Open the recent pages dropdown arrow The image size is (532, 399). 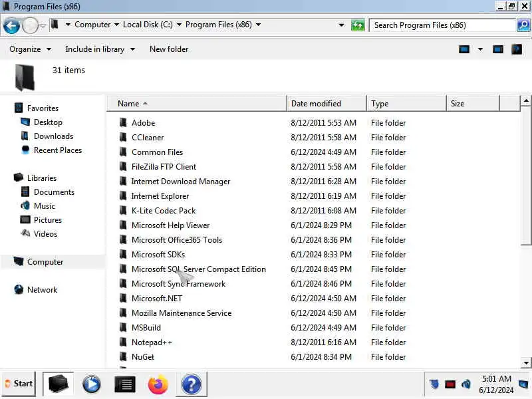pyautogui.click(x=43, y=25)
